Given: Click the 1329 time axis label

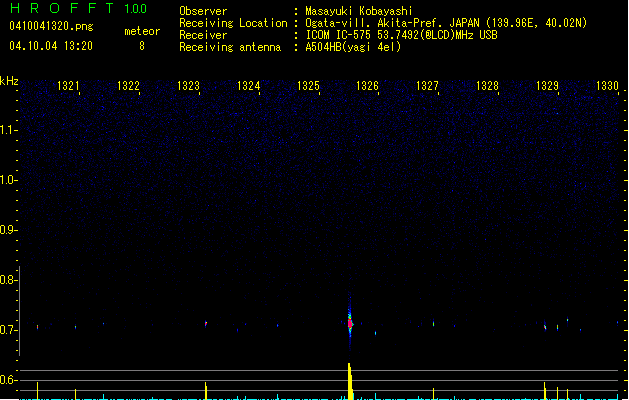Looking at the screenshot, I should [547, 86].
